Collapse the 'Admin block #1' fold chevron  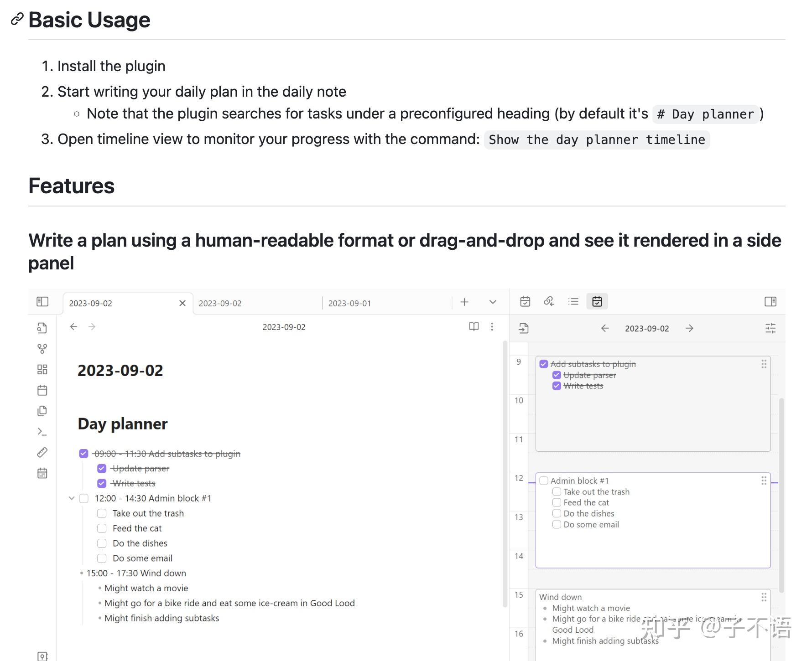pyautogui.click(x=72, y=498)
